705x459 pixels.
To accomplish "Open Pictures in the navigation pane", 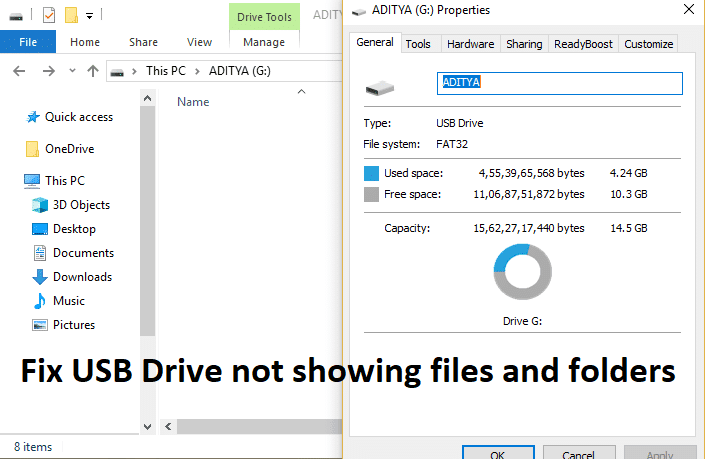I will pyautogui.click(x=74, y=325).
